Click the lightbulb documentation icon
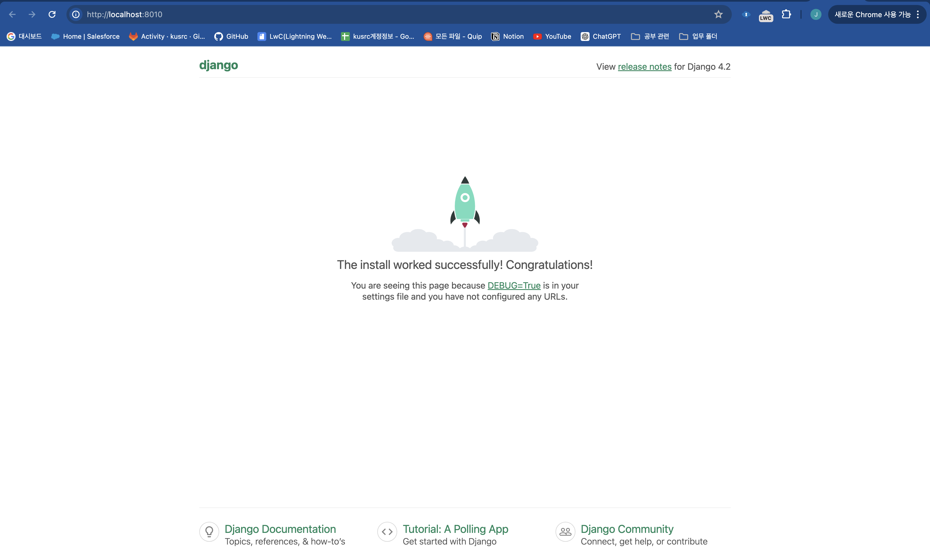 coord(209,532)
